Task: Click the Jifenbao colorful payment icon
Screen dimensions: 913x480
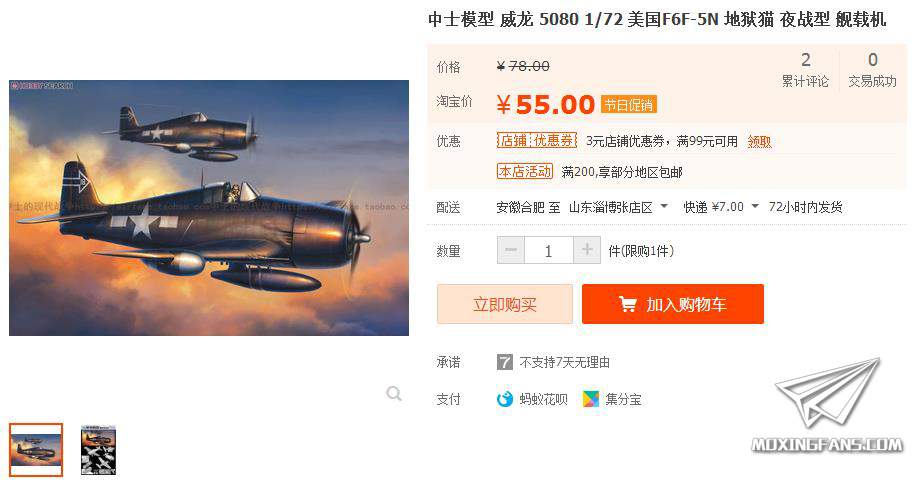Action: pos(590,399)
